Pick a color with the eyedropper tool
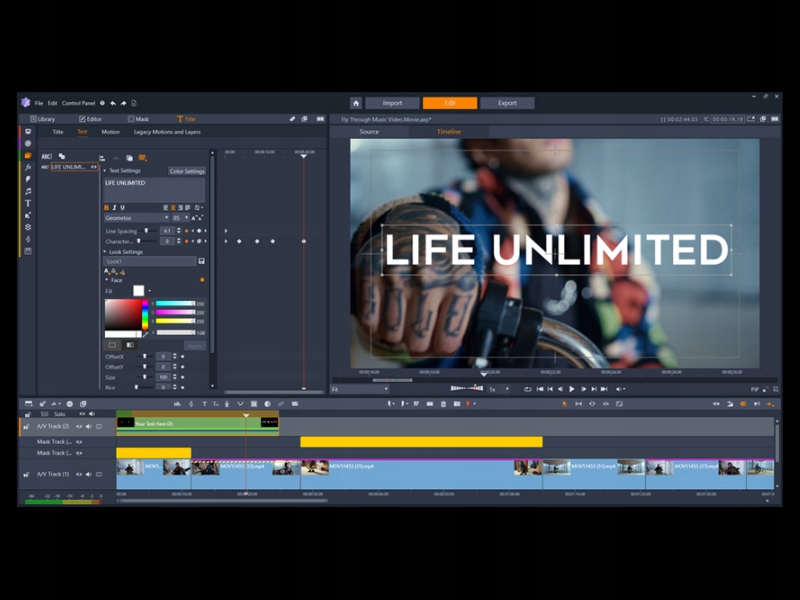This screenshot has width=800, height=600. pyautogui.click(x=145, y=333)
